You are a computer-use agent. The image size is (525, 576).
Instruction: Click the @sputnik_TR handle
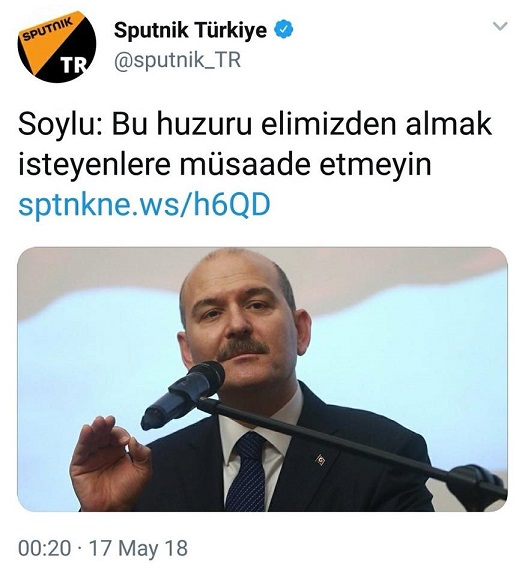[177, 60]
